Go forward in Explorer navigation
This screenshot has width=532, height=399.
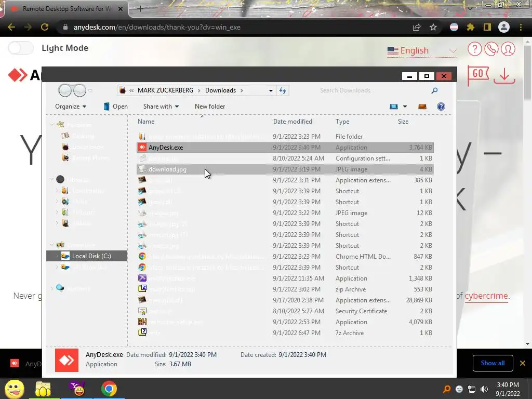[x=80, y=90]
